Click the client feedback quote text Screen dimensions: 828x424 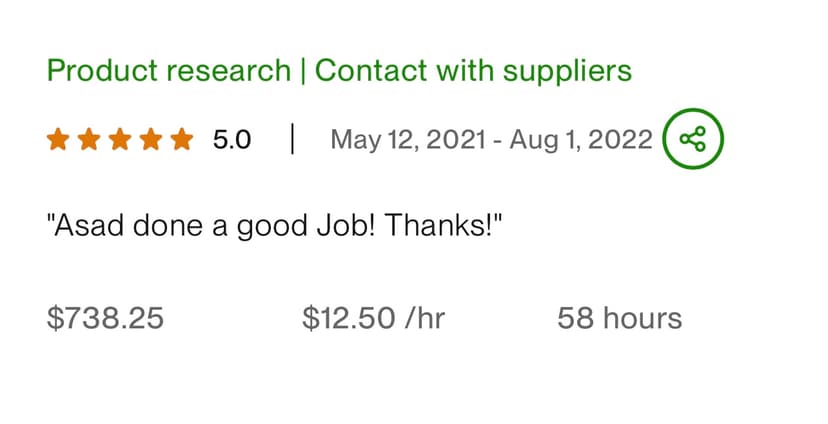coord(273,226)
